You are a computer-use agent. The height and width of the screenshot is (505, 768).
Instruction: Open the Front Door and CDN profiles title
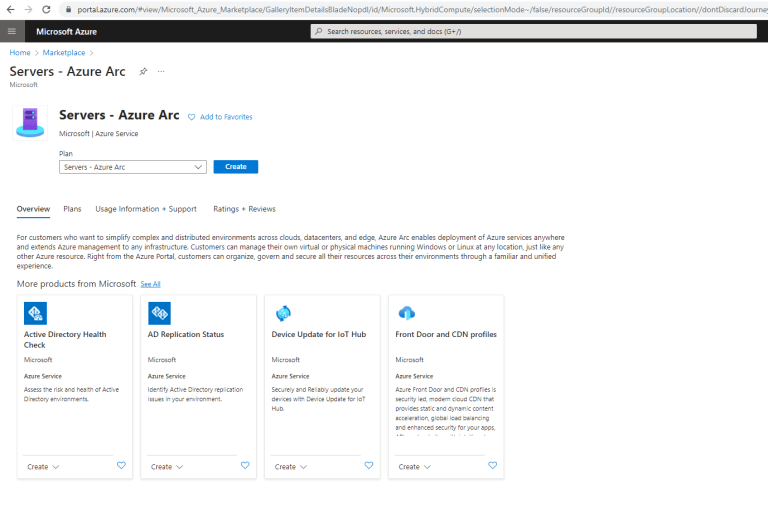(446, 335)
